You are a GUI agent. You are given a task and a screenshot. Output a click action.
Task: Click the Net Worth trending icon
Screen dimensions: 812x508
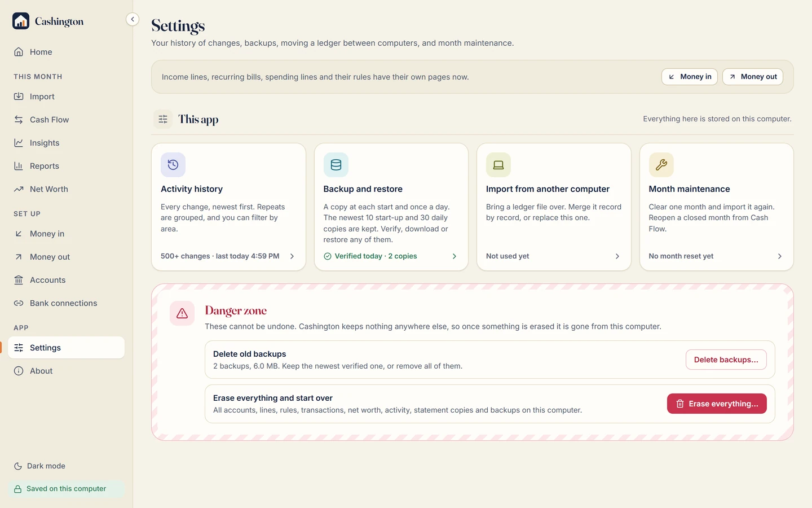[19, 189]
